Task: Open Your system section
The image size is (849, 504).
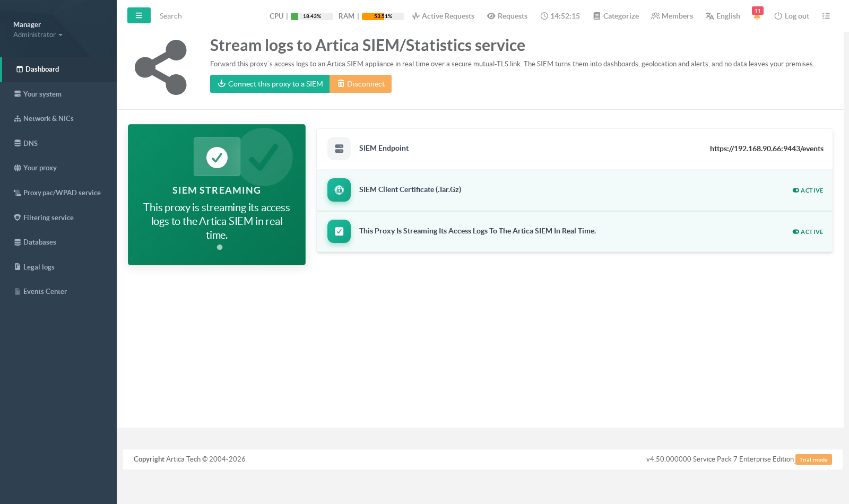Action: tap(58, 94)
